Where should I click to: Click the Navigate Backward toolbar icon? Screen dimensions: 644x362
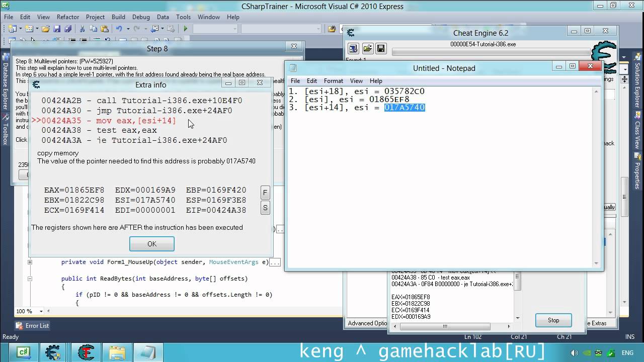pos(155,29)
